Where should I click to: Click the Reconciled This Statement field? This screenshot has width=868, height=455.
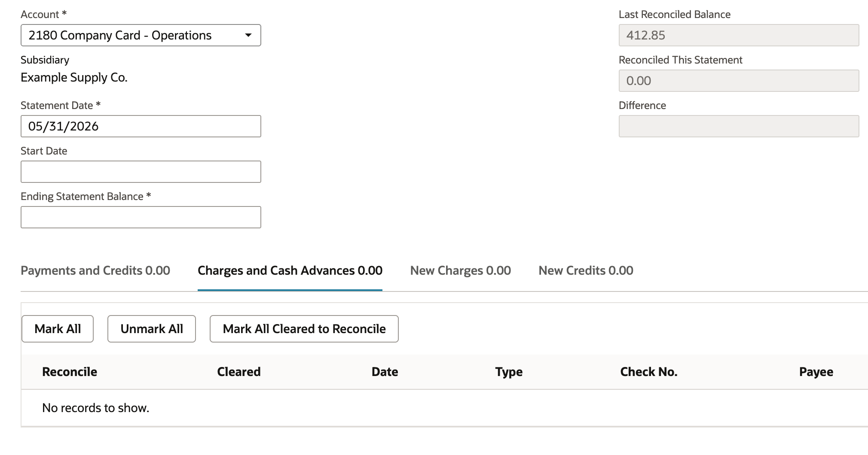click(739, 81)
